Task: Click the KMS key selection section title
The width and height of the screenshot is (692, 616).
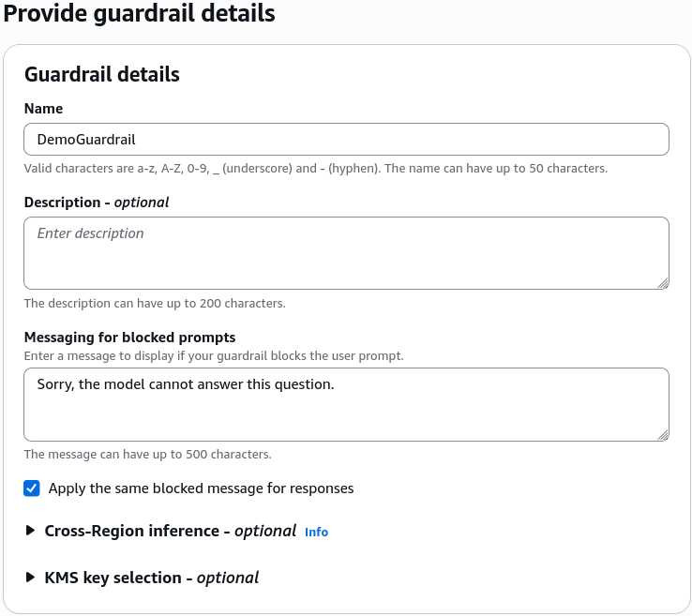Action: [x=151, y=578]
